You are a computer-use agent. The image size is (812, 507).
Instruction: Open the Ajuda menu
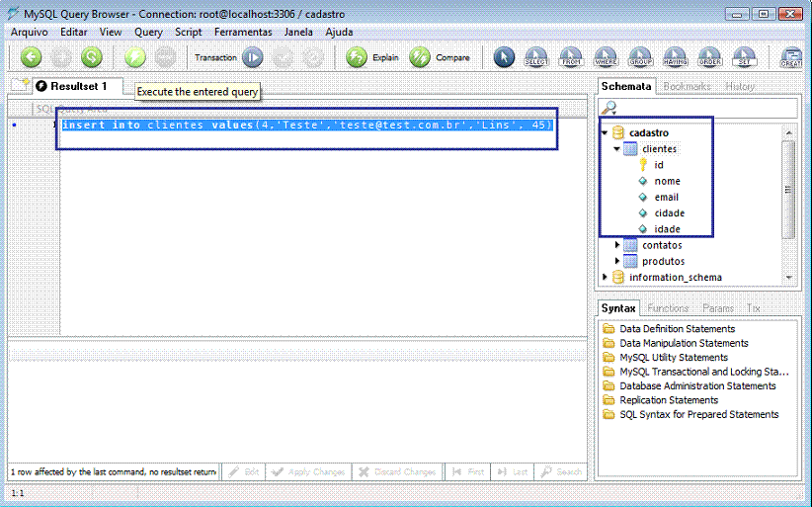[x=339, y=32]
